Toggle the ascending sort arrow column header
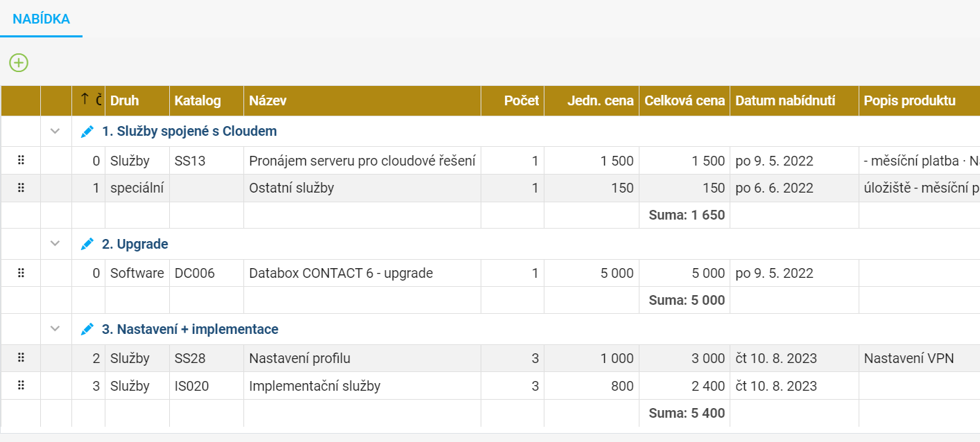The image size is (980, 442). 88,101
